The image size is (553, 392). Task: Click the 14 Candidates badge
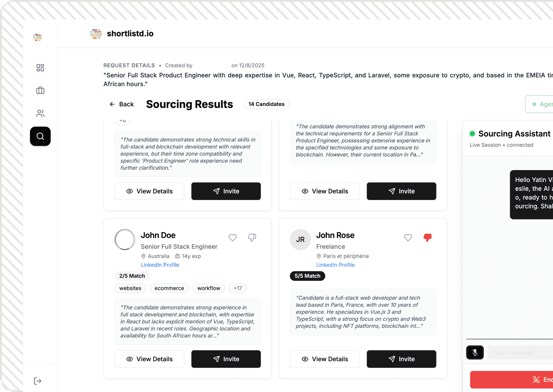[266, 104]
